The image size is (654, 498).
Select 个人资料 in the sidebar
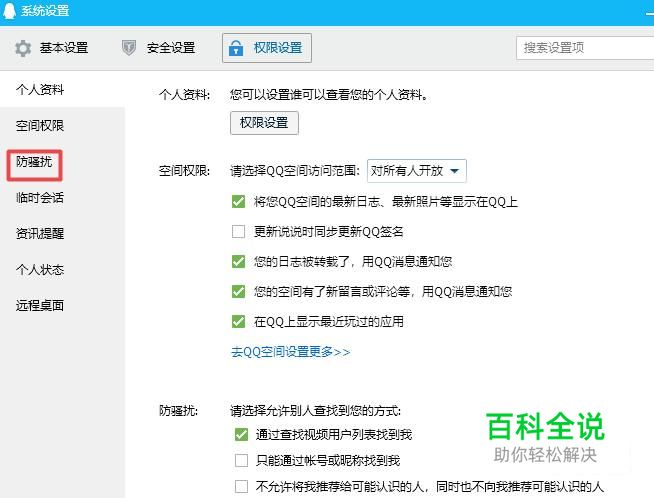40,89
